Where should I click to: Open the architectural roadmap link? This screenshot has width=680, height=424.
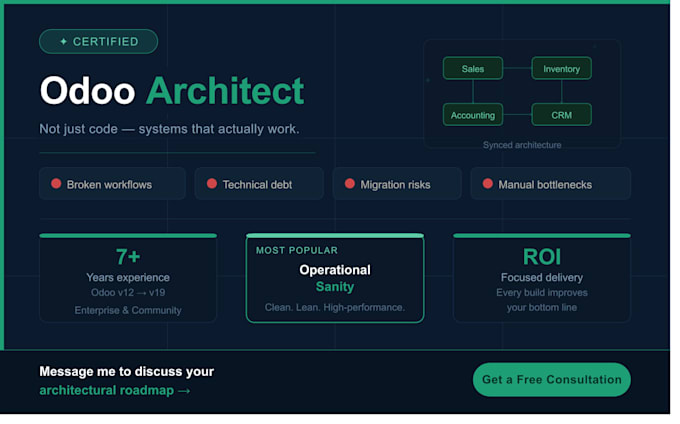point(115,390)
